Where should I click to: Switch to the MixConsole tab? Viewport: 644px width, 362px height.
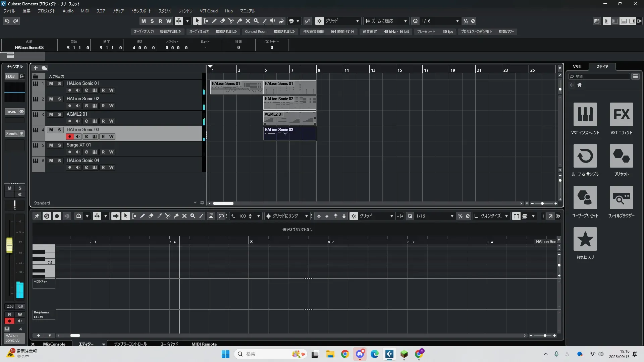pos(54,344)
